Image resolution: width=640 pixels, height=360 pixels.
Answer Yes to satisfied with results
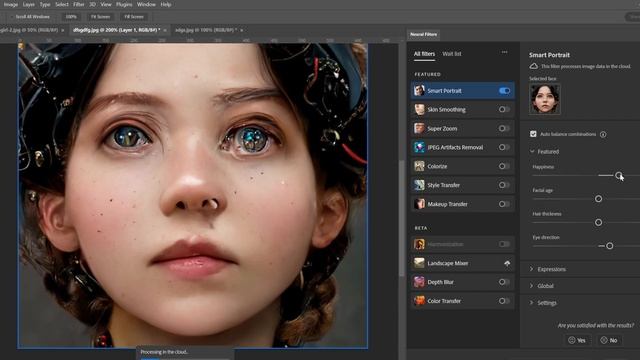click(x=577, y=340)
